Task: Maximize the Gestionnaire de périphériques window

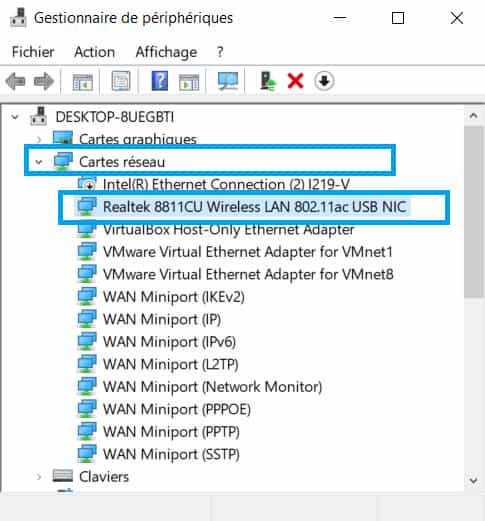Action: point(398,18)
